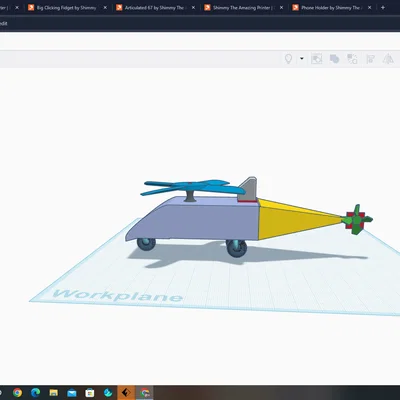Image resolution: width=400 pixels, height=400 pixels.
Task: Open Microsoft Edge from the taskbar
Action: point(35,393)
